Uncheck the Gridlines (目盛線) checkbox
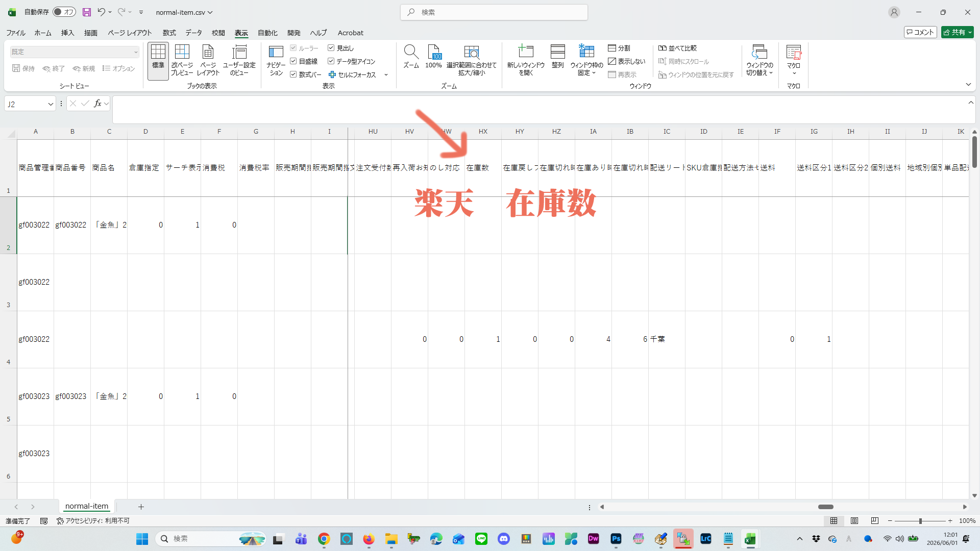The image size is (980, 551). tap(293, 61)
